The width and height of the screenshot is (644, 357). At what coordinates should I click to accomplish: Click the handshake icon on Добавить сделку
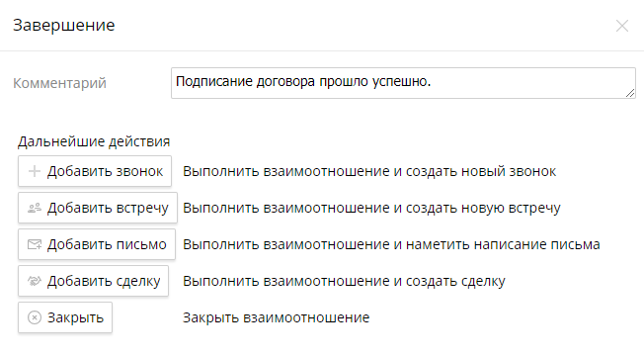click(x=35, y=281)
